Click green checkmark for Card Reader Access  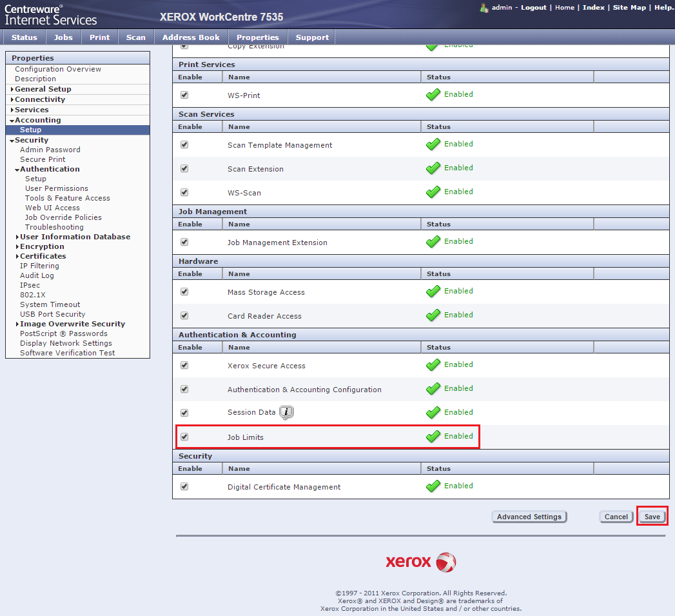point(433,315)
